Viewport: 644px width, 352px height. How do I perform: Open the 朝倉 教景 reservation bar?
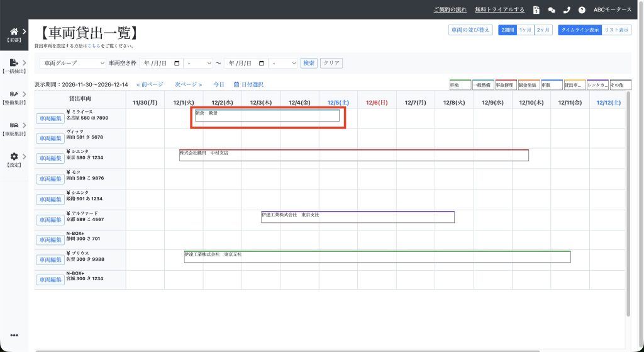(267, 116)
